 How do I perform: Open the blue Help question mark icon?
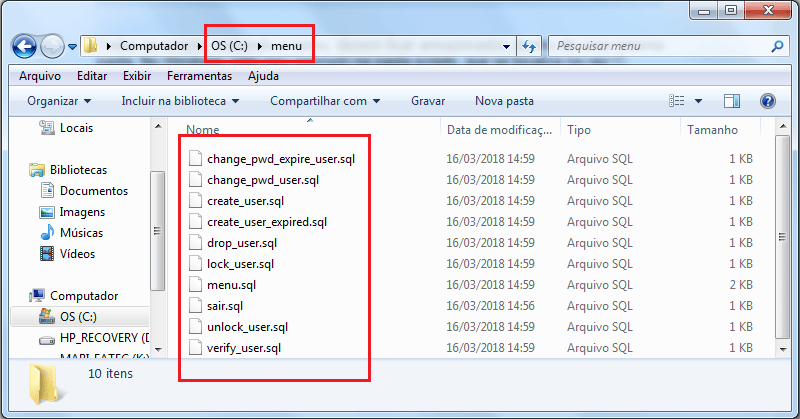tap(767, 101)
